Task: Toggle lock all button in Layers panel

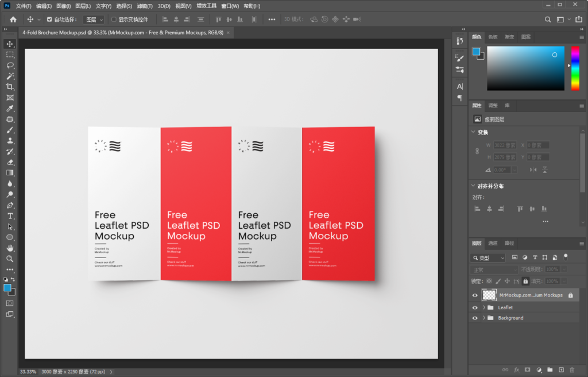Action: coord(525,281)
